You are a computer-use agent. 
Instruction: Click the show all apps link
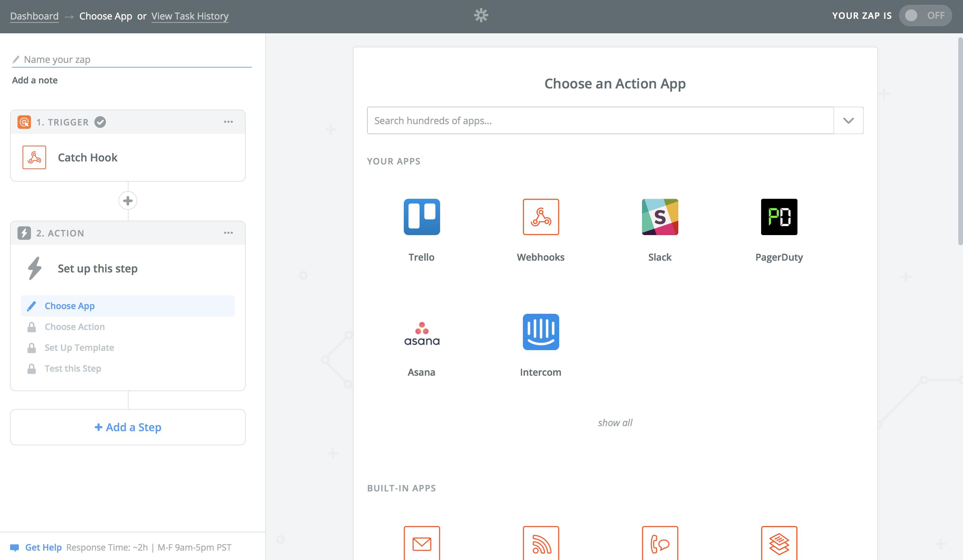[x=614, y=423]
